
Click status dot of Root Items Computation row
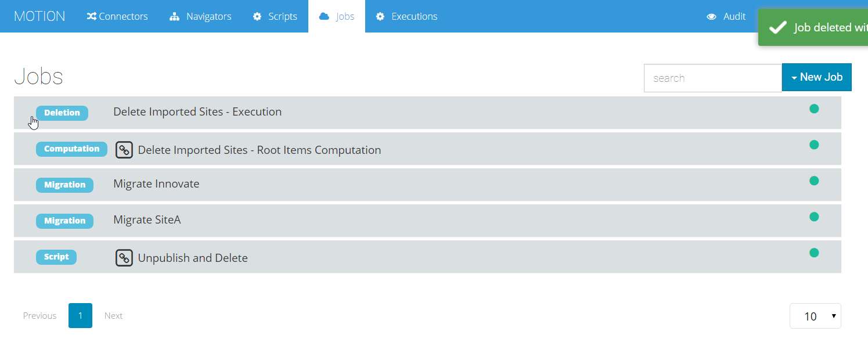pos(814,145)
